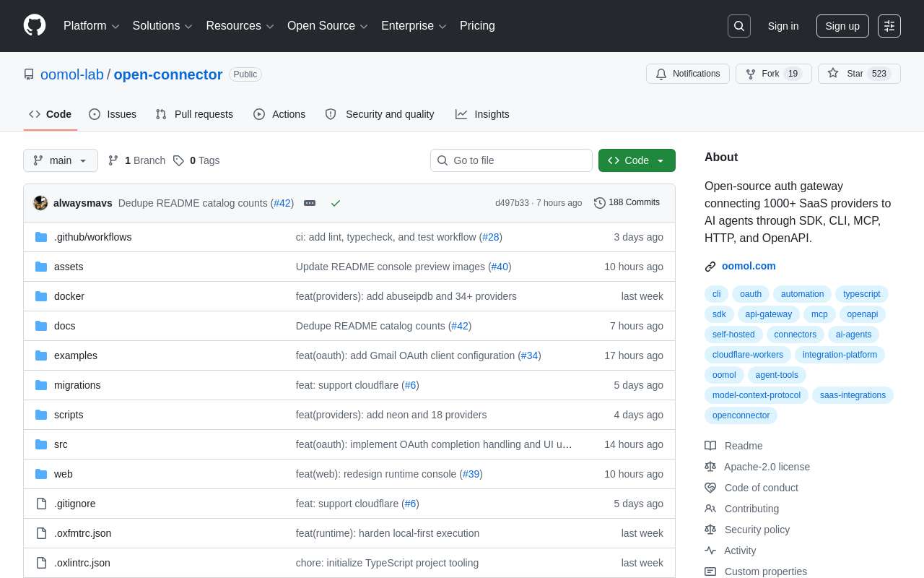
Task: Open the .github/workflows folder
Action: 92,237
